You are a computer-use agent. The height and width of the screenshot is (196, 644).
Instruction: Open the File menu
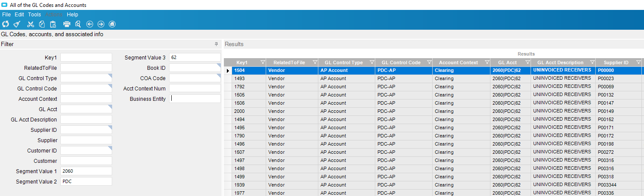pos(6,15)
